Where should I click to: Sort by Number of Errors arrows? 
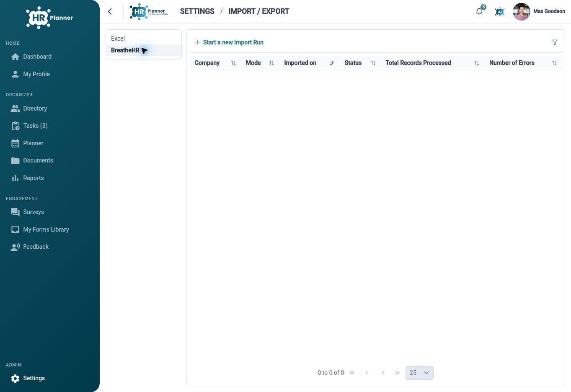pos(554,63)
